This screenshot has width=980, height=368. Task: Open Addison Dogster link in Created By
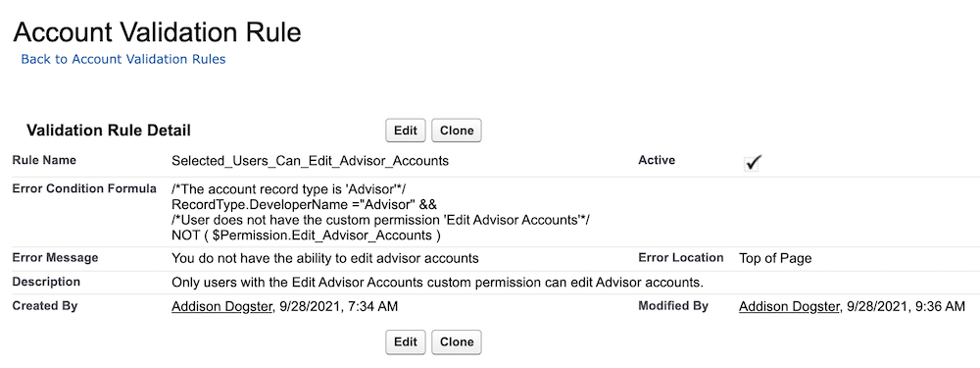(220, 306)
